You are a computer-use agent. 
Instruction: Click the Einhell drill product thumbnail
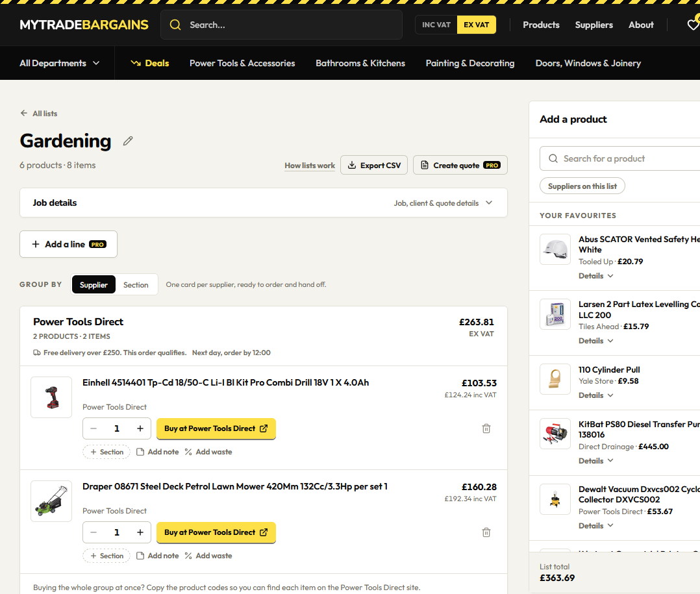pos(51,397)
